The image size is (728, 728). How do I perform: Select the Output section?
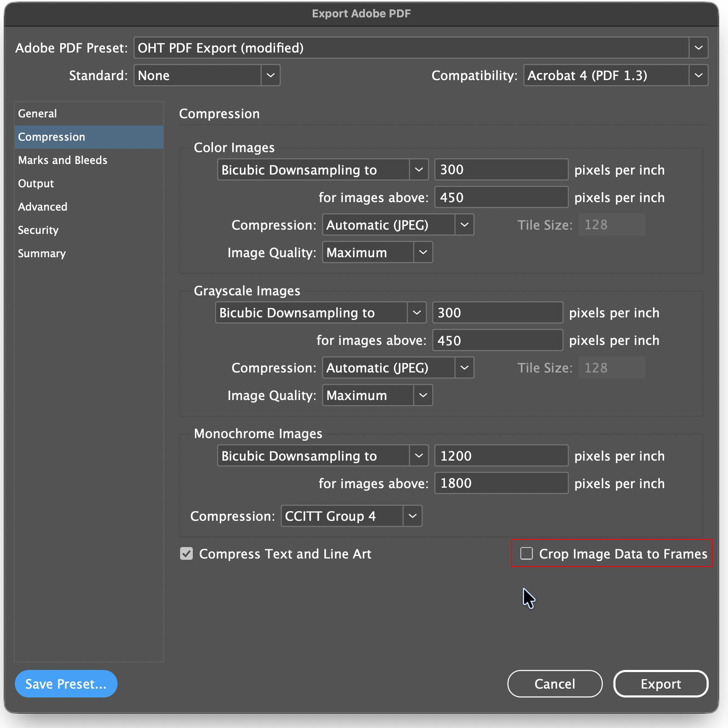point(36,183)
